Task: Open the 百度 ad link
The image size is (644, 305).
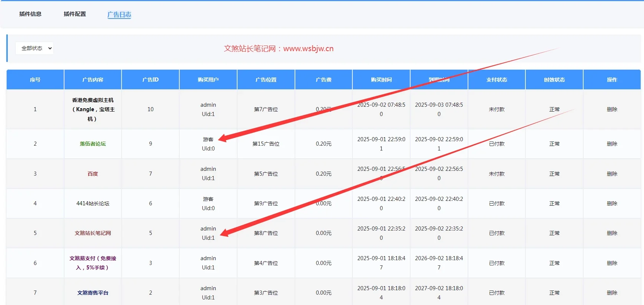Action: pos(93,174)
